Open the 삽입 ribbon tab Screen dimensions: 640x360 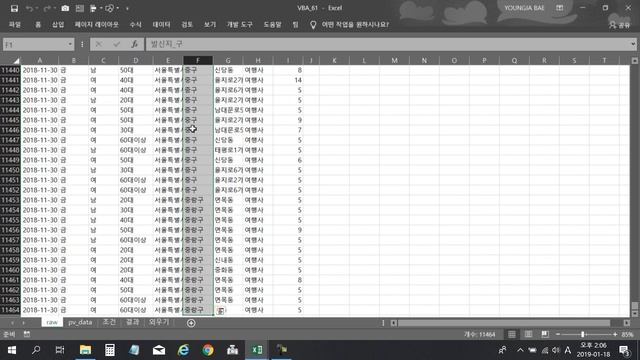(58, 24)
